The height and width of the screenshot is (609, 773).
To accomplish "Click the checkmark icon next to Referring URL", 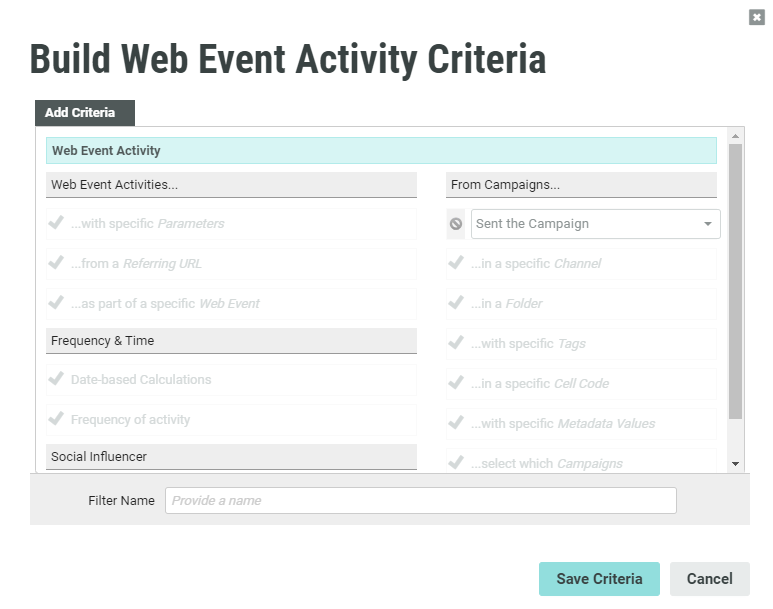I will tap(57, 263).
